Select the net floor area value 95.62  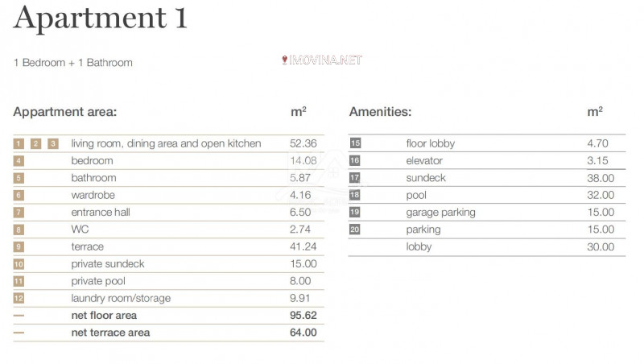point(303,316)
